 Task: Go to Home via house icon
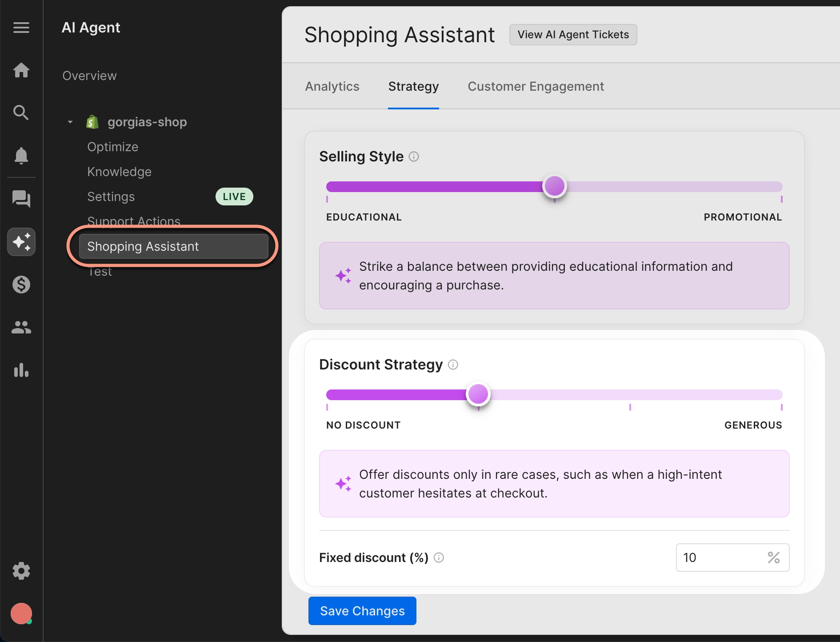point(21,70)
